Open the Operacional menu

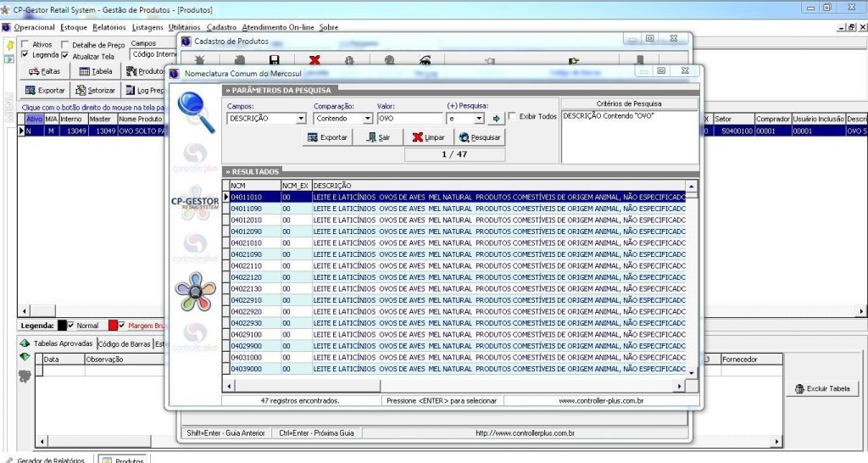34,27
